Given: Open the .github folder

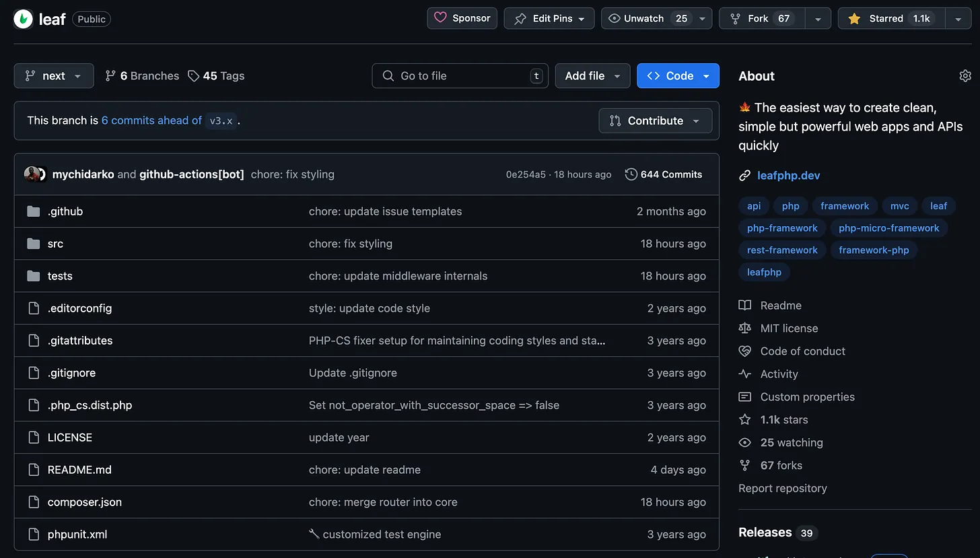Looking at the screenshot, I should click(65, 211).
